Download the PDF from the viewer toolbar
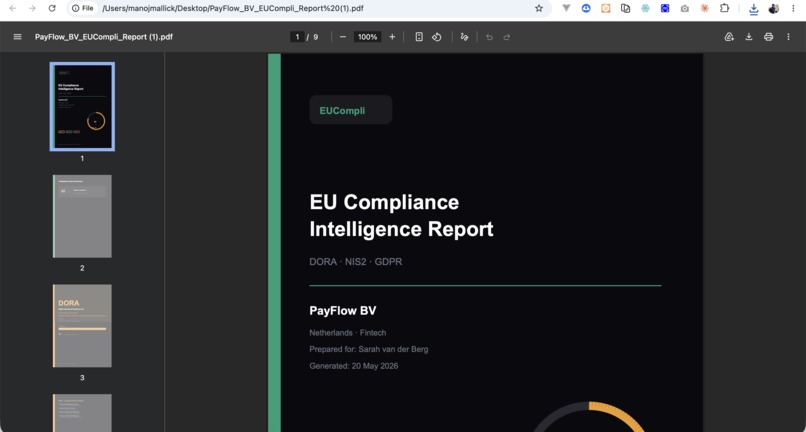This screenshot has width=806, height=432. pos(749,37)
